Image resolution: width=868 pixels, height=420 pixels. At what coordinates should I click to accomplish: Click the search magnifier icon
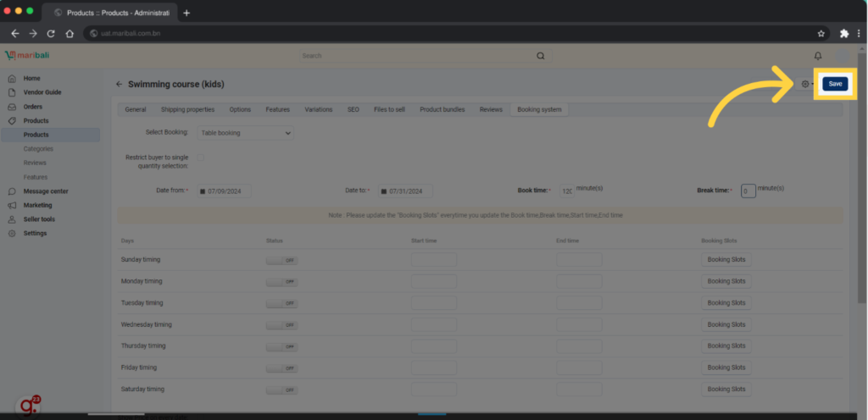tap(540, 56)
